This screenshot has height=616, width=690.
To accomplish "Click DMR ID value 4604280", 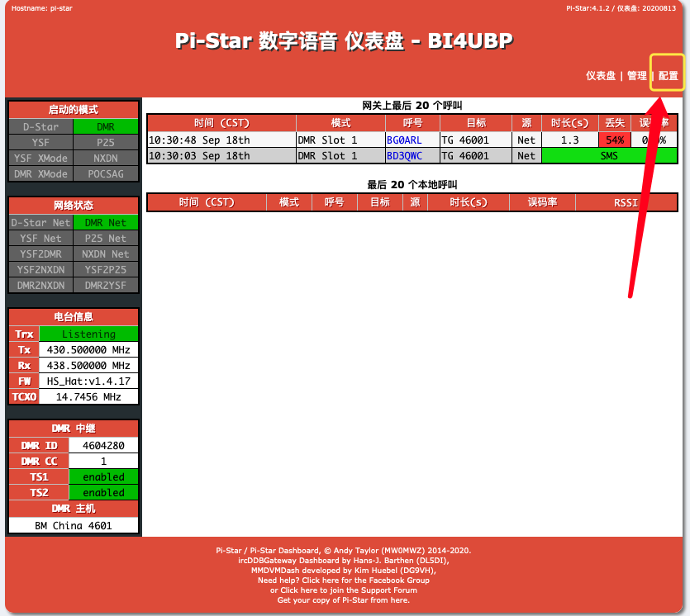I will click(103, 446).
